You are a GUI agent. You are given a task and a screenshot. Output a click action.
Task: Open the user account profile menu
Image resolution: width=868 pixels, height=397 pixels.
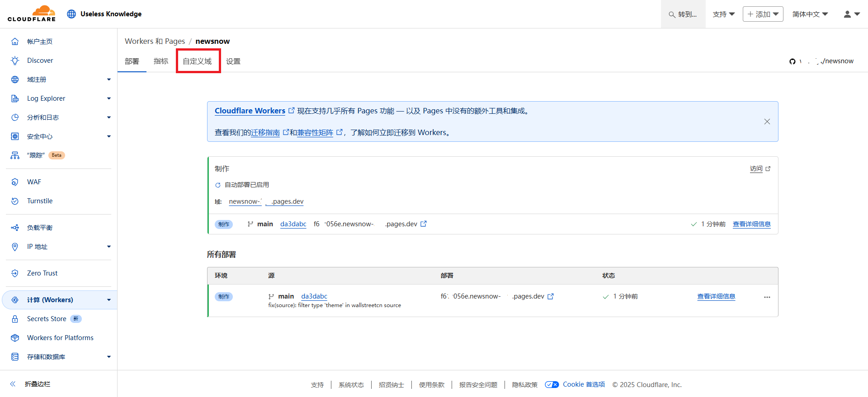(x=851, y=14)
